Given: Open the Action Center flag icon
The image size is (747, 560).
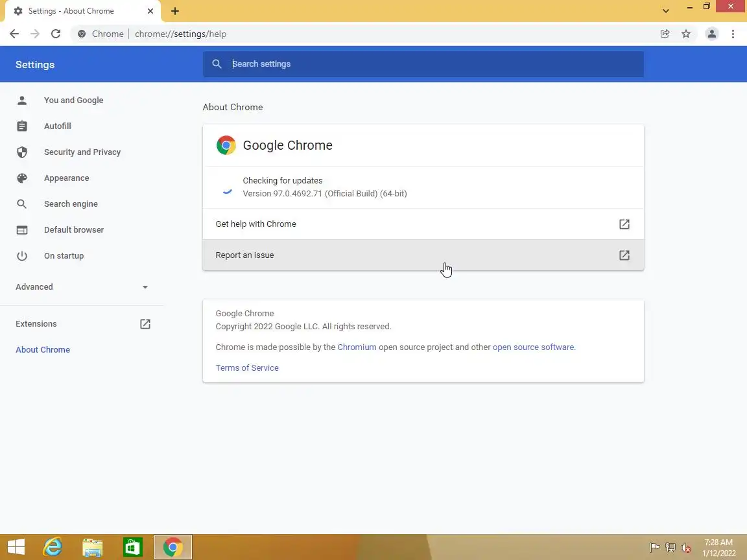Looking at the screenshot, I should [654, 547].
